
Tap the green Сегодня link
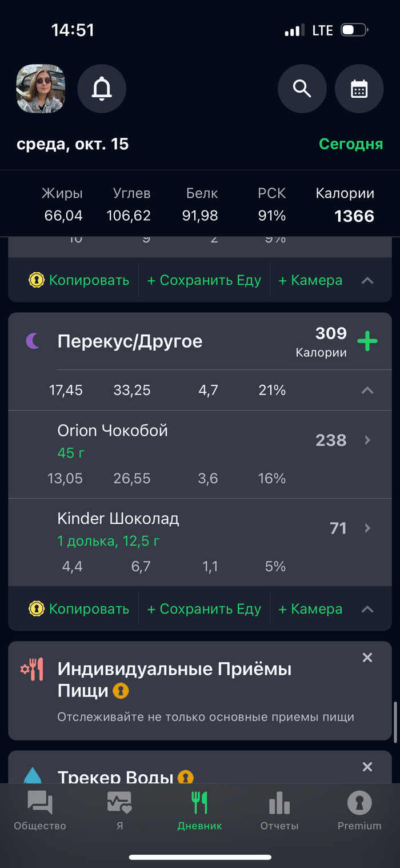350,144
